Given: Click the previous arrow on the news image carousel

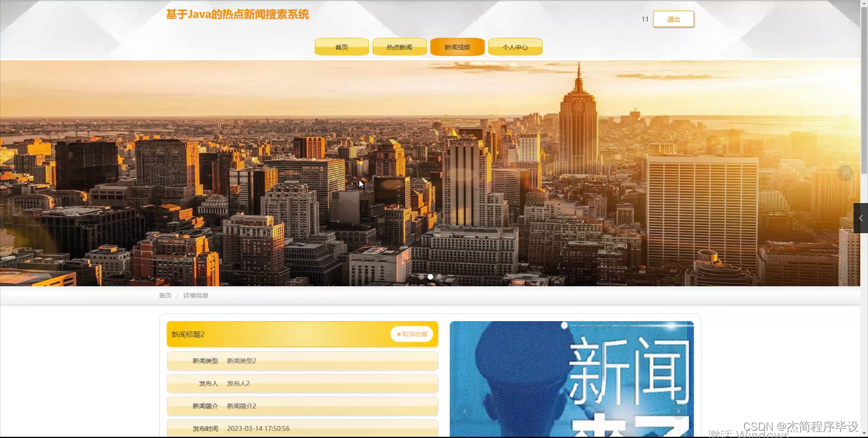Looking at the screenshot, I should pyautogui.click(x=465, y=410).
